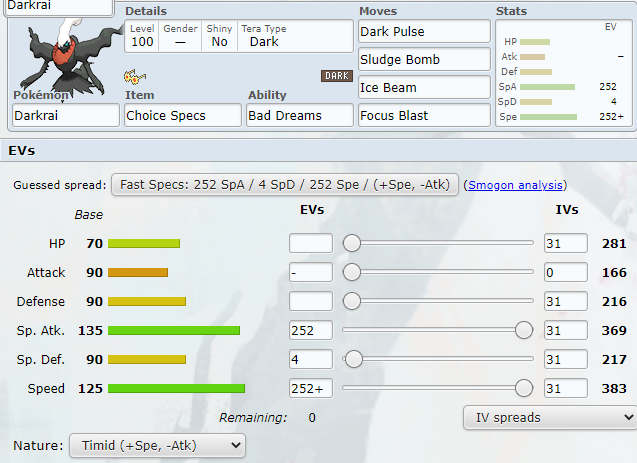Toggle the Shiny No details cell
The width and height of the screenshot is (637, 463).
[219, 36]
